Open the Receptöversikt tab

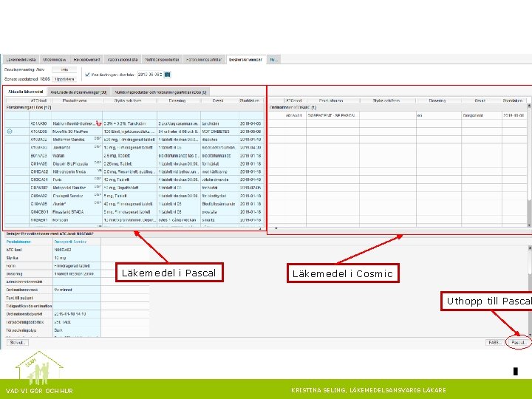86,59
